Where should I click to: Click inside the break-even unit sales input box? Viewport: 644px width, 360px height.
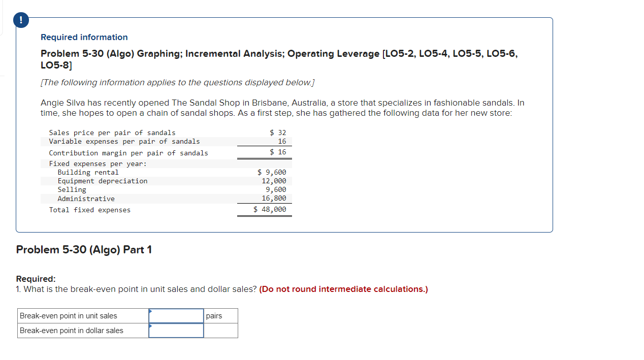coord(176,316)
